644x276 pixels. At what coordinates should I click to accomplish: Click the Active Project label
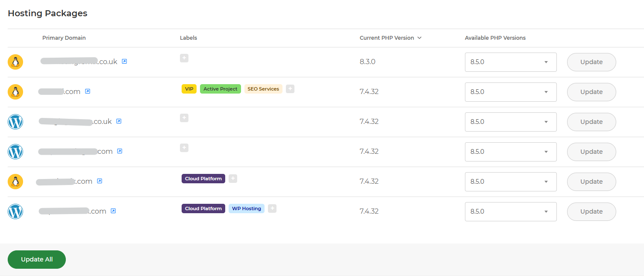pyautogui.click(x=220, y=88)
